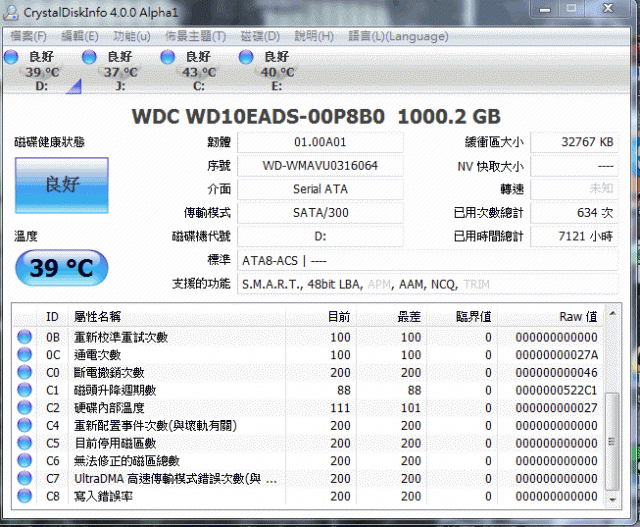The height and width of the screenshot is (527, 640).
Task: Minimize the CrystalDiskInfo window
Action: click(545, 9)
